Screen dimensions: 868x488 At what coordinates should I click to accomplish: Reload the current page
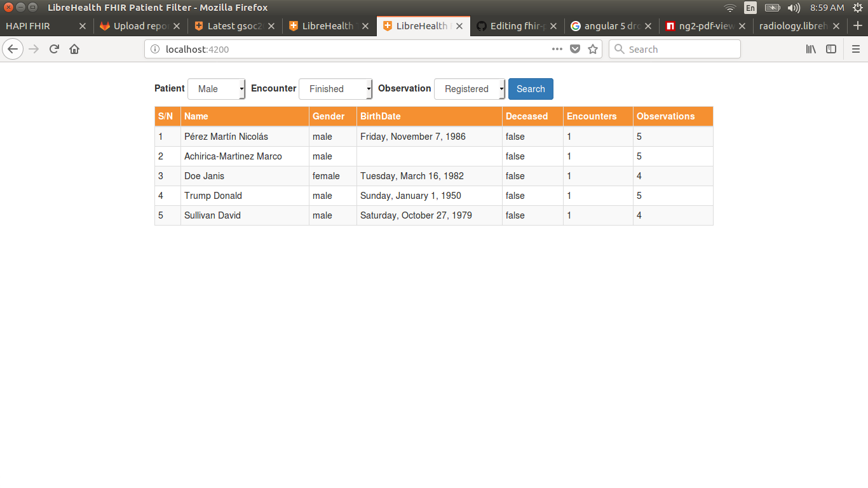point(53,49)
